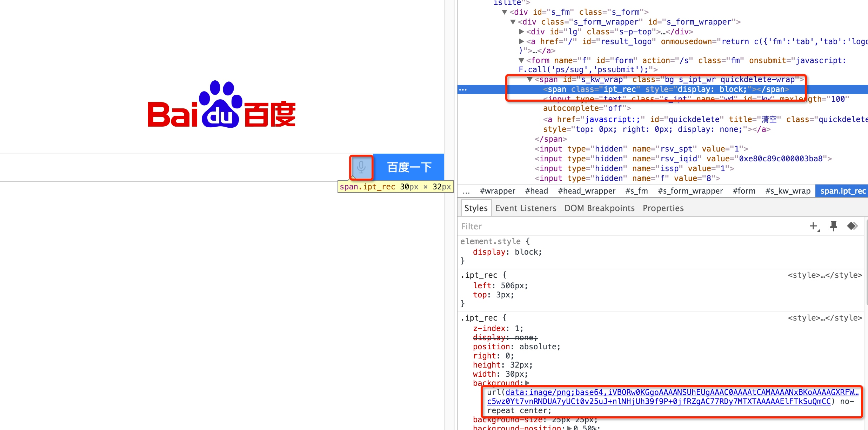This screenshot has width=868, height=430.
Task: Click the 百度一下 search button
Action: (409, 167)
